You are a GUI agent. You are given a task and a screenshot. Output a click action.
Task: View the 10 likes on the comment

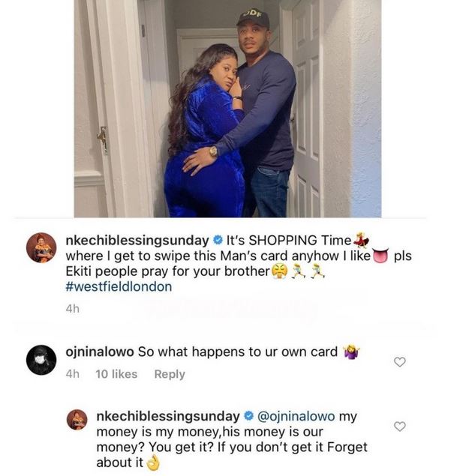pyautogui.click(x=116, y=373)
